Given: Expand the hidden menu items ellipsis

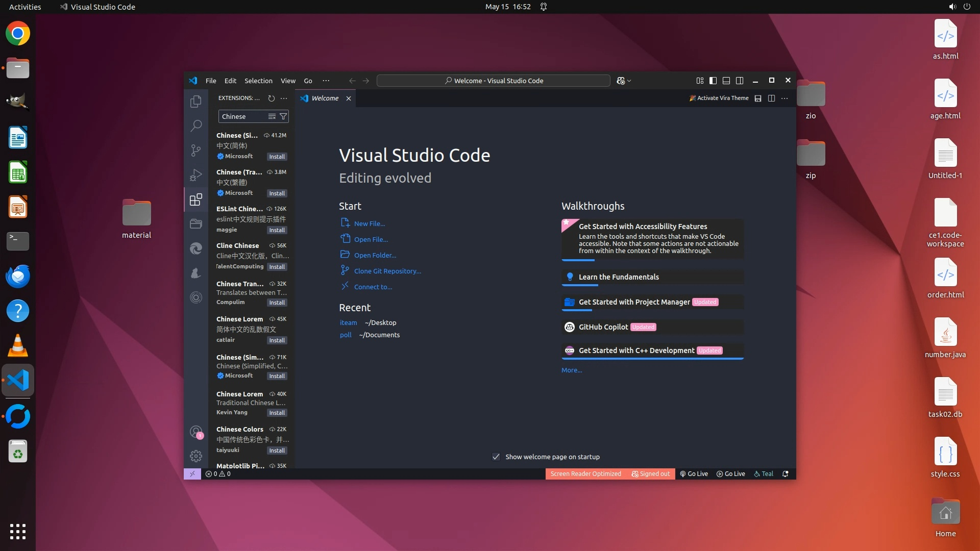Looking at the screenshot, I should point(326,81).
